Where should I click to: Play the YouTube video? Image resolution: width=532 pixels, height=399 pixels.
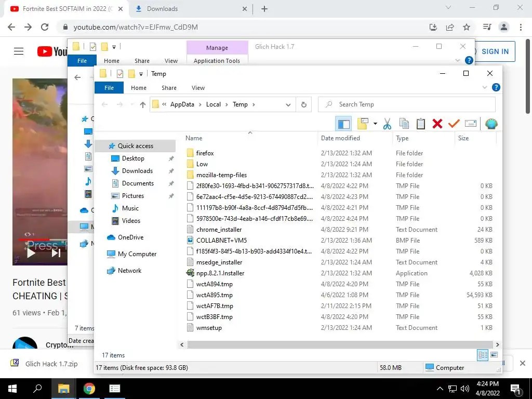click(x=31, y=252)
